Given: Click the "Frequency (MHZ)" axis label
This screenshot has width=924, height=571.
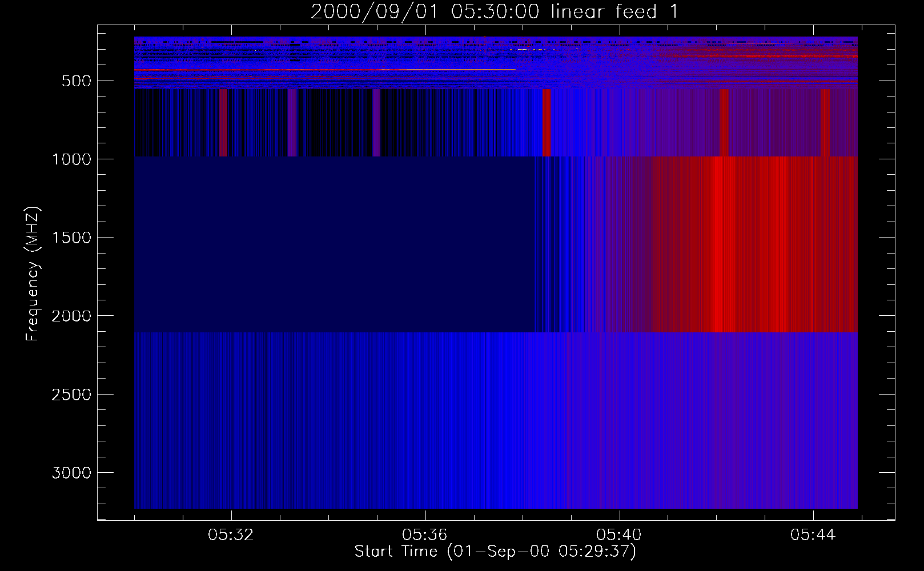Looking at the screenshot, I should (x=33, y=274).
